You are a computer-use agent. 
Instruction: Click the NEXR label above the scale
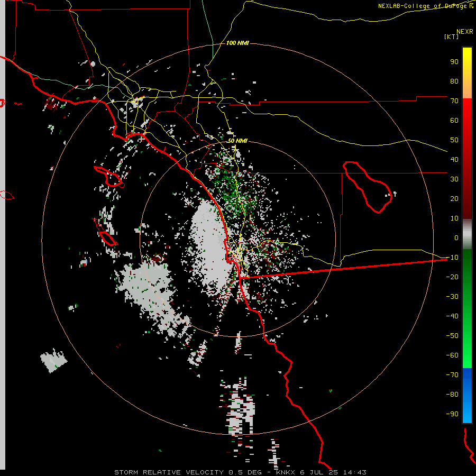pyautogui.click(x=464, y=32)
